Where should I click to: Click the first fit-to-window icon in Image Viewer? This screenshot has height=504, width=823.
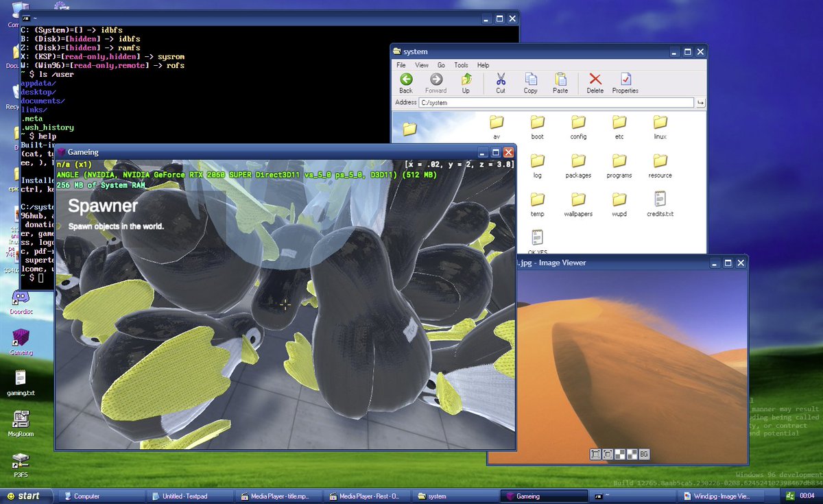[595, 454]
